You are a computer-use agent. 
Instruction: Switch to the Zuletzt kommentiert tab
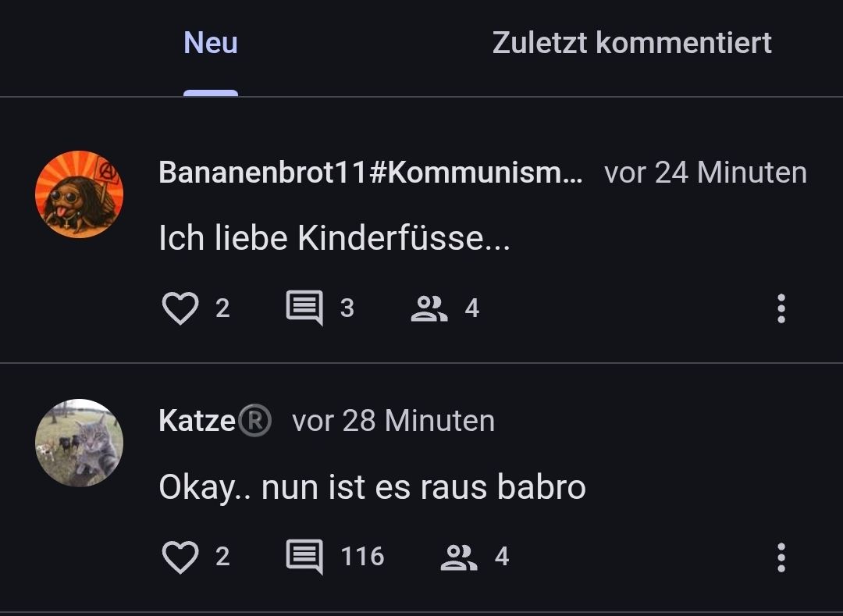point(631,44)
